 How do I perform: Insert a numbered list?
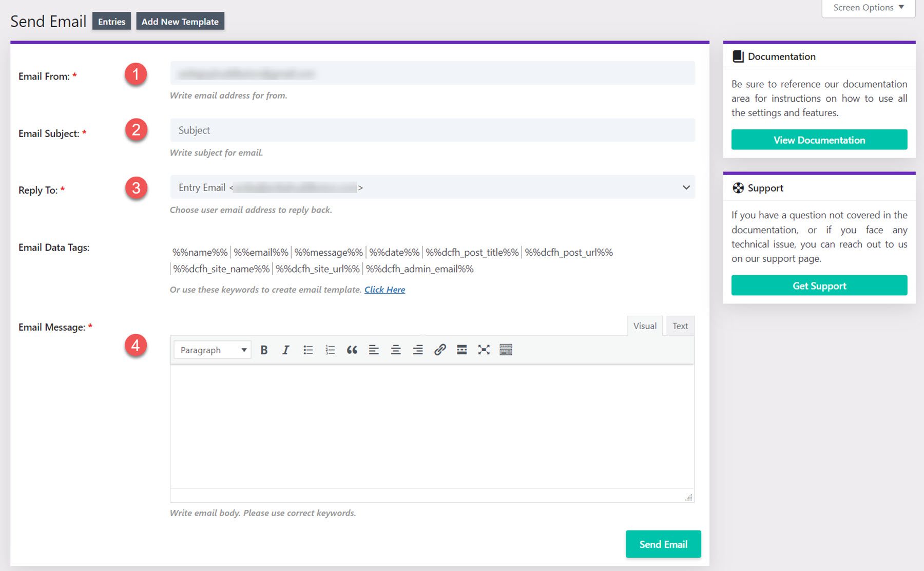point(330,350)
